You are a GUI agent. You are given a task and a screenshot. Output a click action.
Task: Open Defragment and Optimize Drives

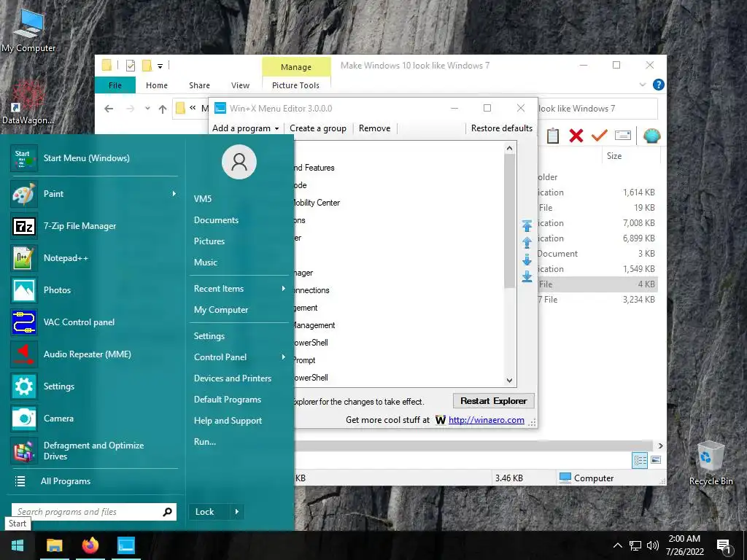point(93,451)
